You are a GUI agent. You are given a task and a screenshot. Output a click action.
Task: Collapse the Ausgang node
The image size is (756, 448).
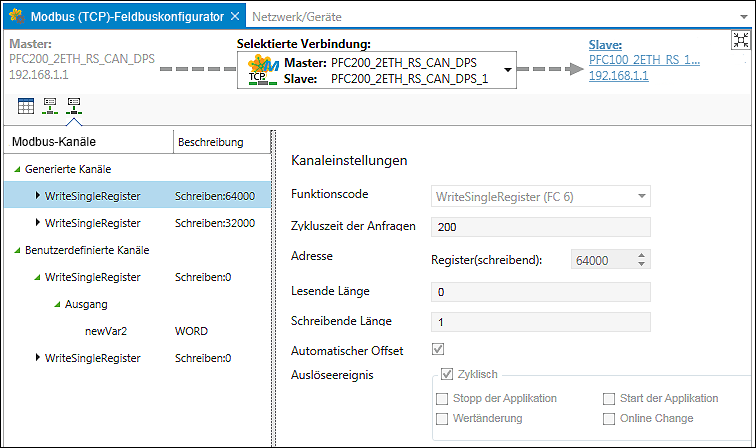click(x=57, y=304)
